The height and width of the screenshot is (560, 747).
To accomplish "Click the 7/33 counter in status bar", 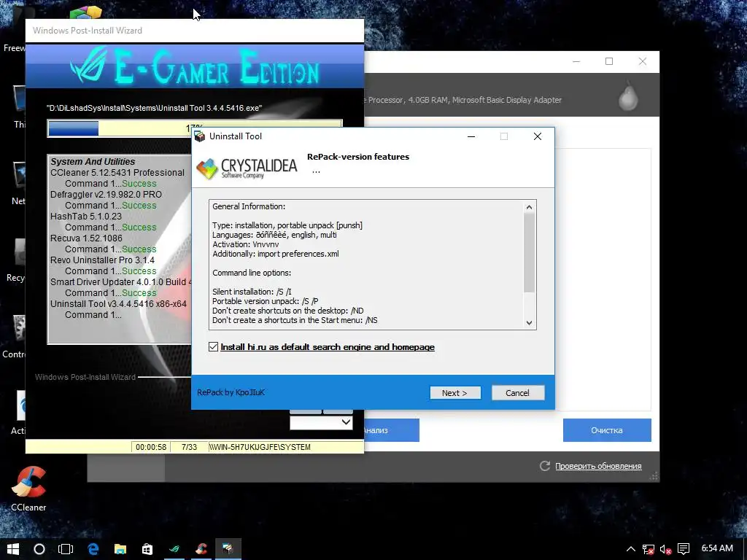I will tap(189, 447).
